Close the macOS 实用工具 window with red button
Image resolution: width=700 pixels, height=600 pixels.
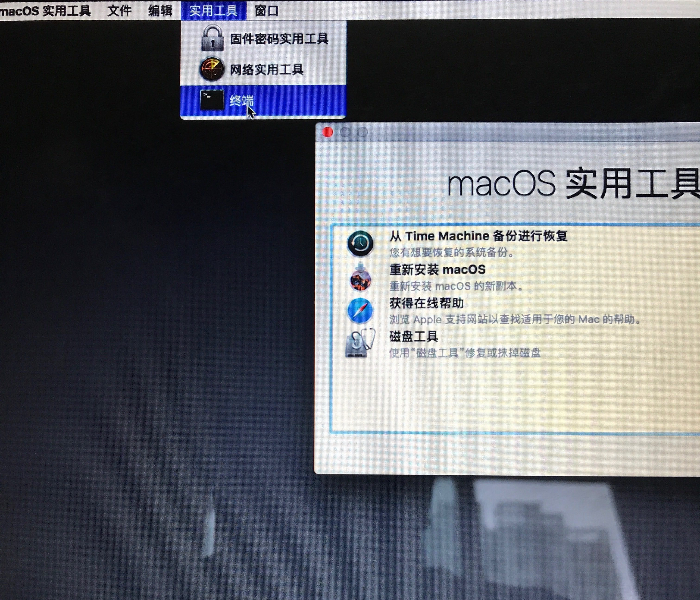[x=328, y=132]
